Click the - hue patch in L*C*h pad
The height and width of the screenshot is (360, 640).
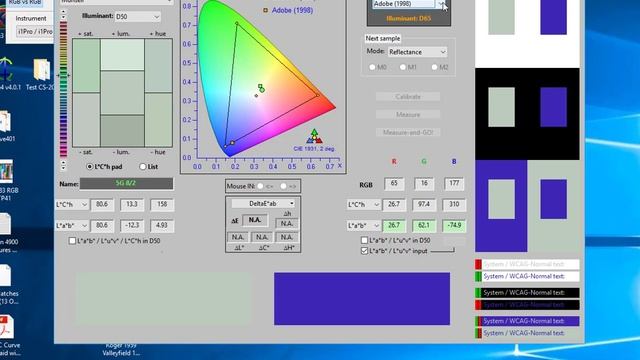(158, 120)
